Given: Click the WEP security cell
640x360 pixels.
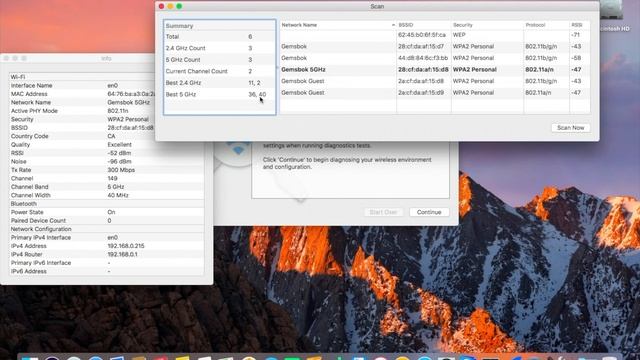Looking at the screenshot, I should (459, 35).
